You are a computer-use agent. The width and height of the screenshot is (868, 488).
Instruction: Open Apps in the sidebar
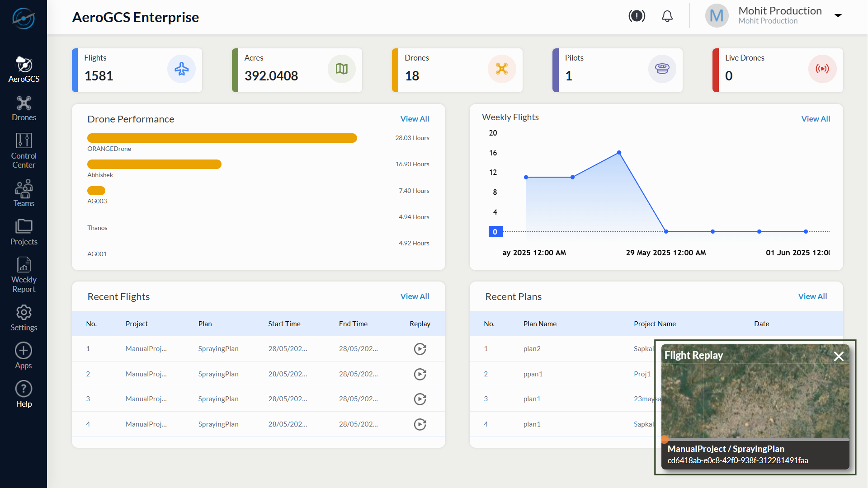point(24,356)
